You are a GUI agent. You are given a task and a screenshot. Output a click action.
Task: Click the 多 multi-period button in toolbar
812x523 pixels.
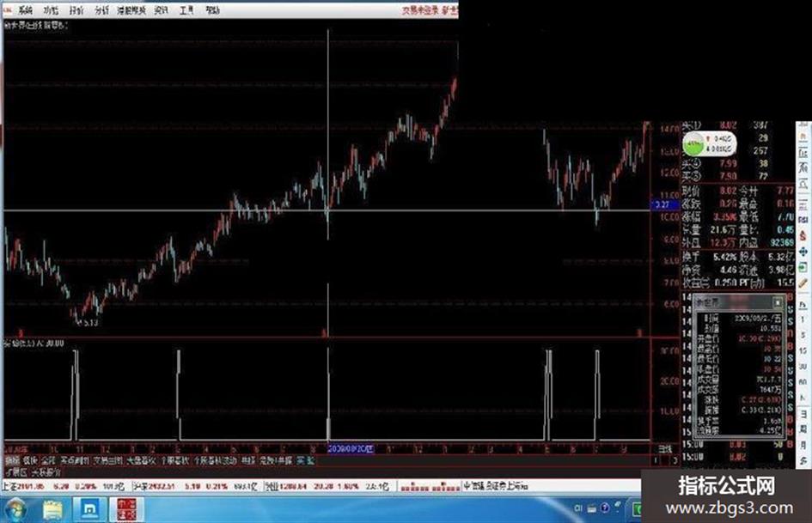click(803, 460)
